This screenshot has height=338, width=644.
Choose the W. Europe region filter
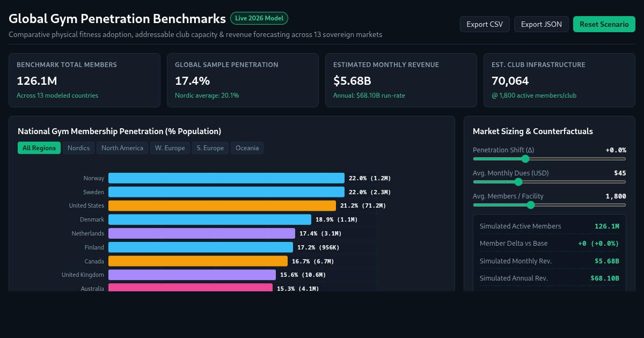pyautogui.click(x=170, y=148)
